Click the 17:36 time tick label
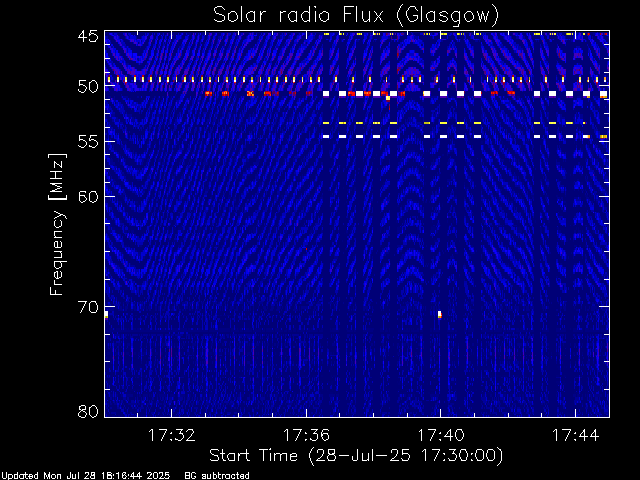This screenshot has height=480, width=640. point(306,435)
